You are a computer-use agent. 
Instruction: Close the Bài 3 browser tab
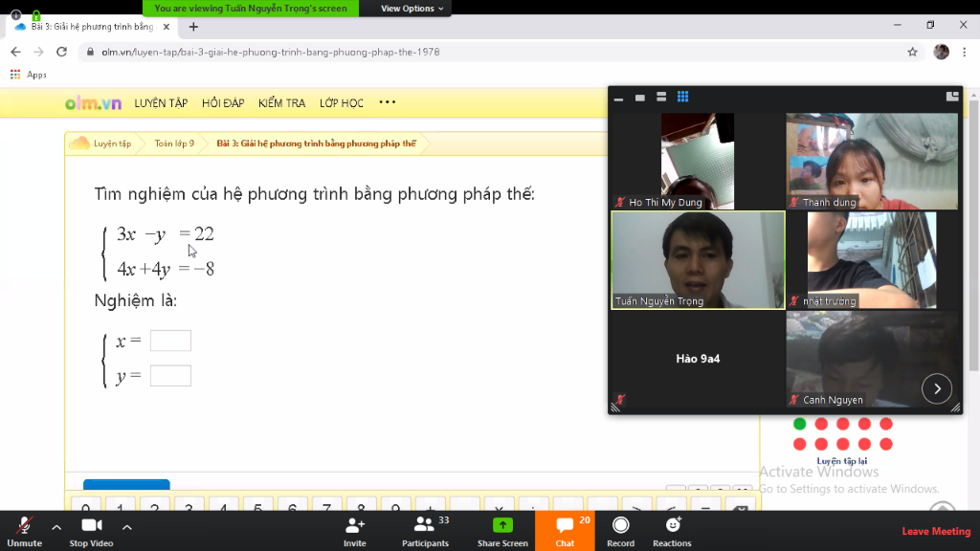point(167,27)
